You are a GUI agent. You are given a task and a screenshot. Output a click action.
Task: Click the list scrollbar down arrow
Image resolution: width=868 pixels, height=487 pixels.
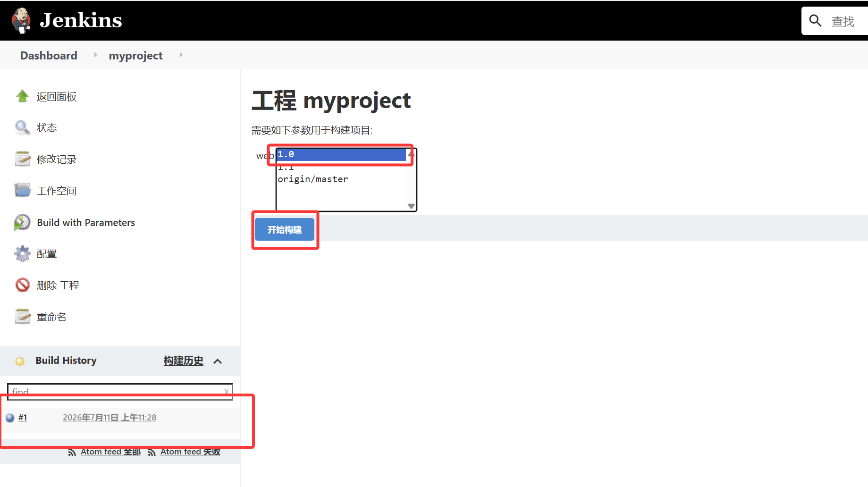tap(411, 206)
